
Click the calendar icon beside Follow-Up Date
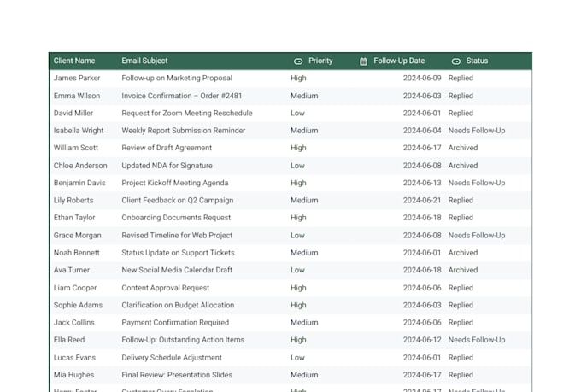pyautogui.click(x=363, y=61)
